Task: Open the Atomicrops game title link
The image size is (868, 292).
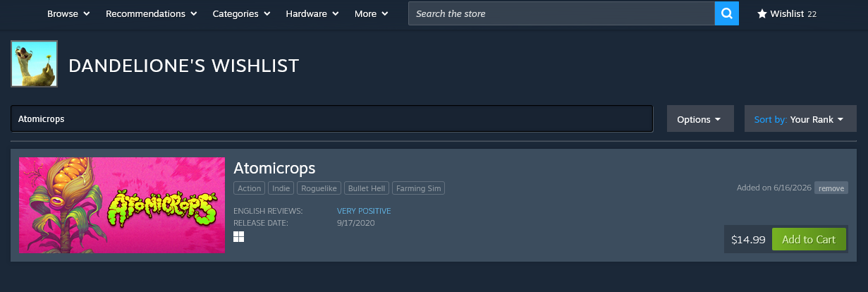Action: tap(274, 168)
